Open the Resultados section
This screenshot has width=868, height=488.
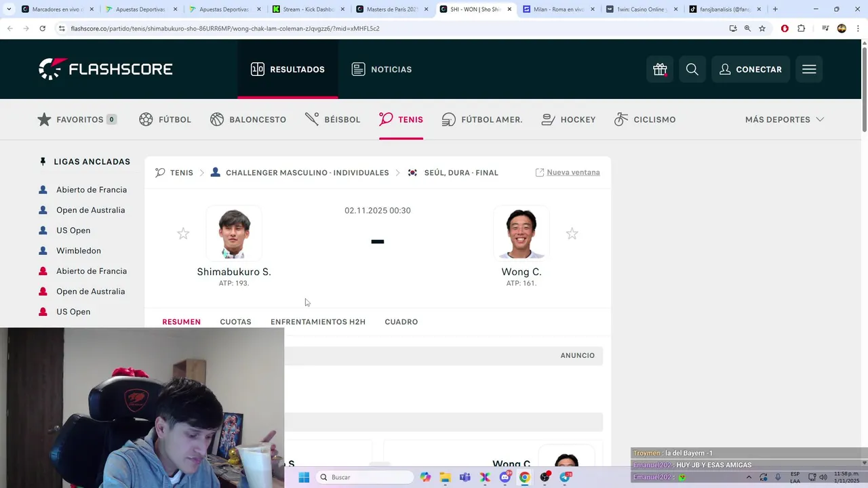pos(288,69)
